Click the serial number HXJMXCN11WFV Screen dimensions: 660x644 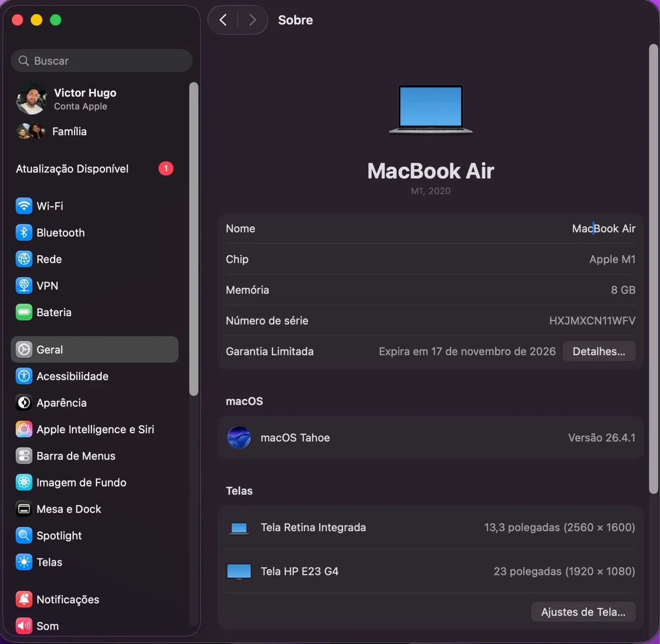coord(592,321)
